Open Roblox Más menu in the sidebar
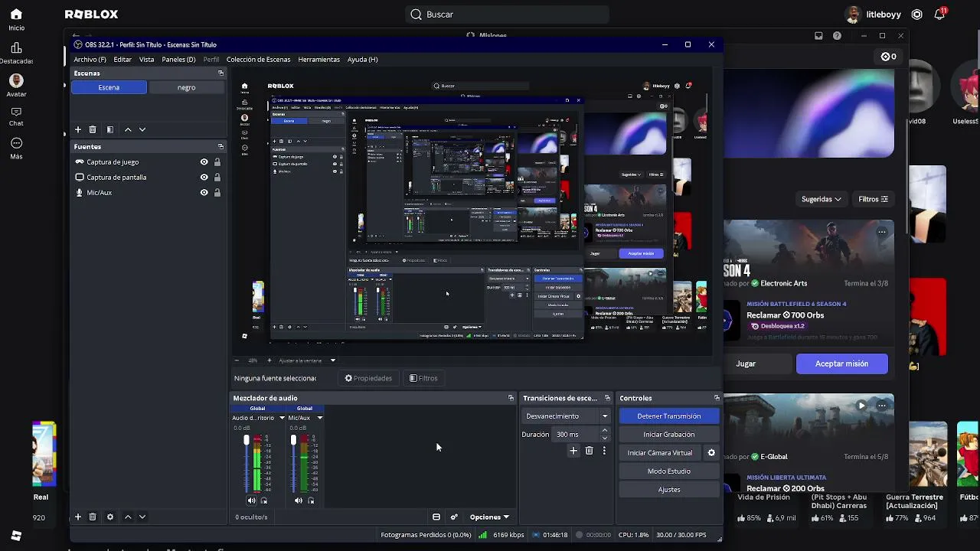This screenshot has width=980, height=551. tap(16, 148)
